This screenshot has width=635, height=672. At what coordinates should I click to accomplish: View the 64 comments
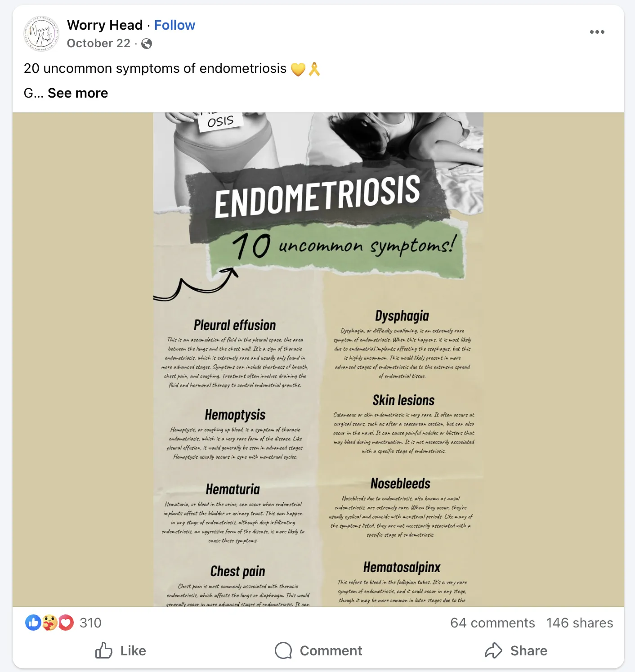(x=493, y=623)
